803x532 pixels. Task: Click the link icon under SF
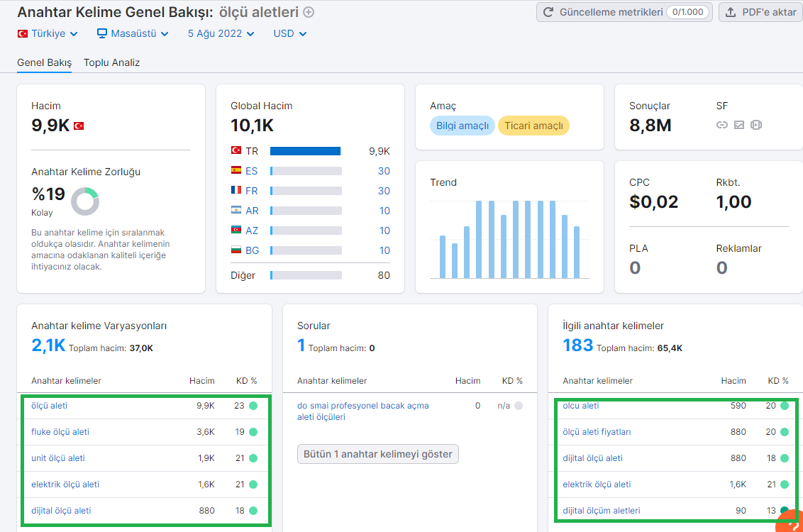click(x=721, y=125)
